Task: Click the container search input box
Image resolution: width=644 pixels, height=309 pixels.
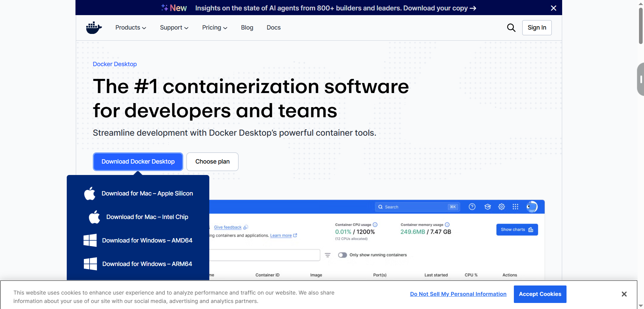Action: point(265,255)
